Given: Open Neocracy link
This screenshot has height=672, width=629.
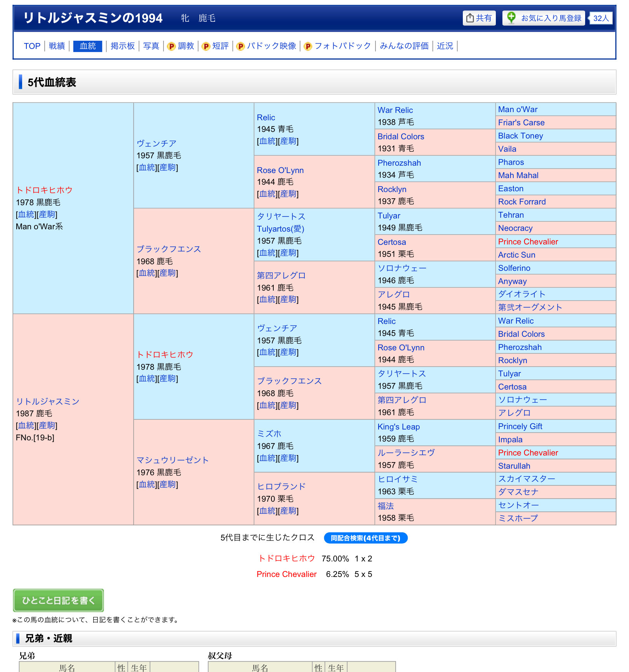Looking at the screenshot, I should (515, 228).
